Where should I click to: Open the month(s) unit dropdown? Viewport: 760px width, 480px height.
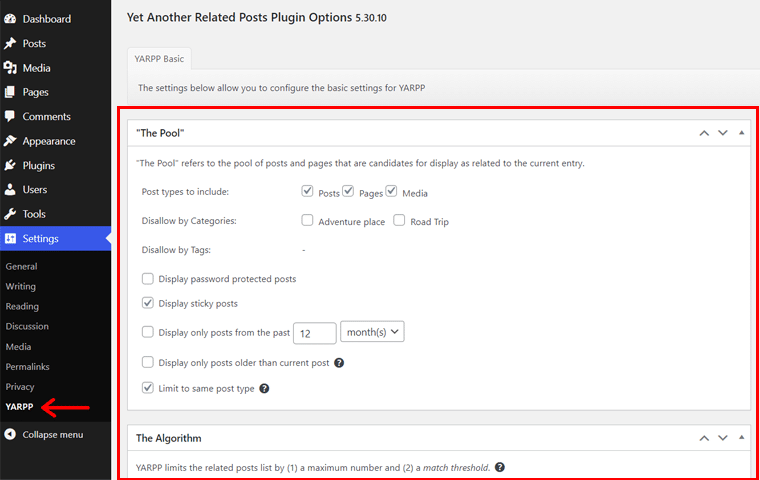click(372, 331)
